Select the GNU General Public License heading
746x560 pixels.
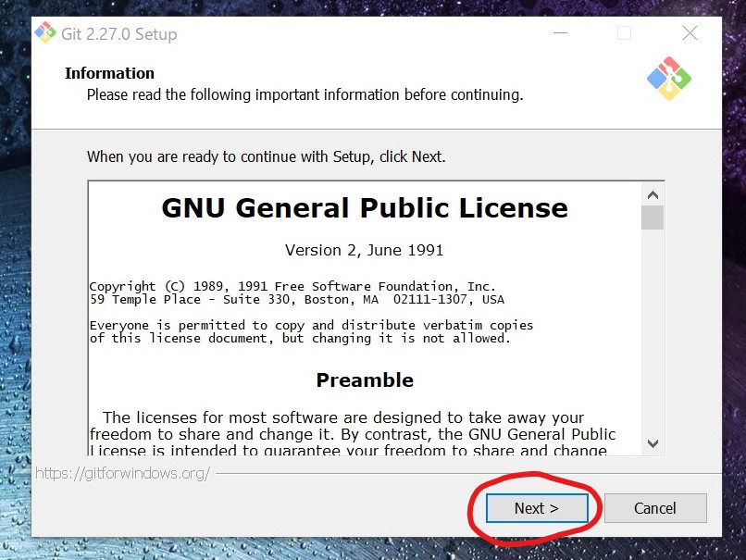[364, 207]
